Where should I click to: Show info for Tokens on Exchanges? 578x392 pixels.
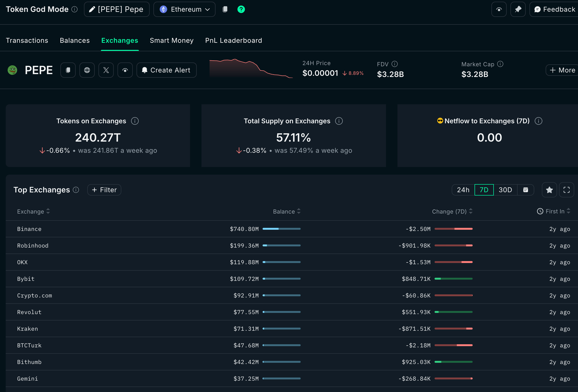pyautogui.click(x=135, y=121)
